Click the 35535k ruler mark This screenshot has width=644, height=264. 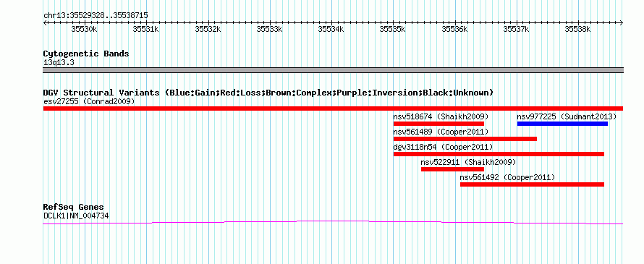393,29
